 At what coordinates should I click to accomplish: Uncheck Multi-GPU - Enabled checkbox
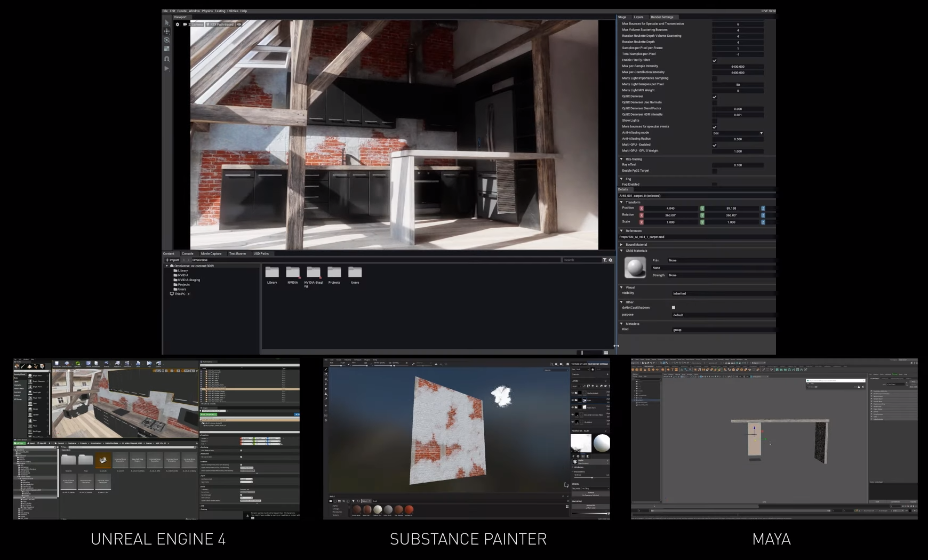tap(715, 145)
